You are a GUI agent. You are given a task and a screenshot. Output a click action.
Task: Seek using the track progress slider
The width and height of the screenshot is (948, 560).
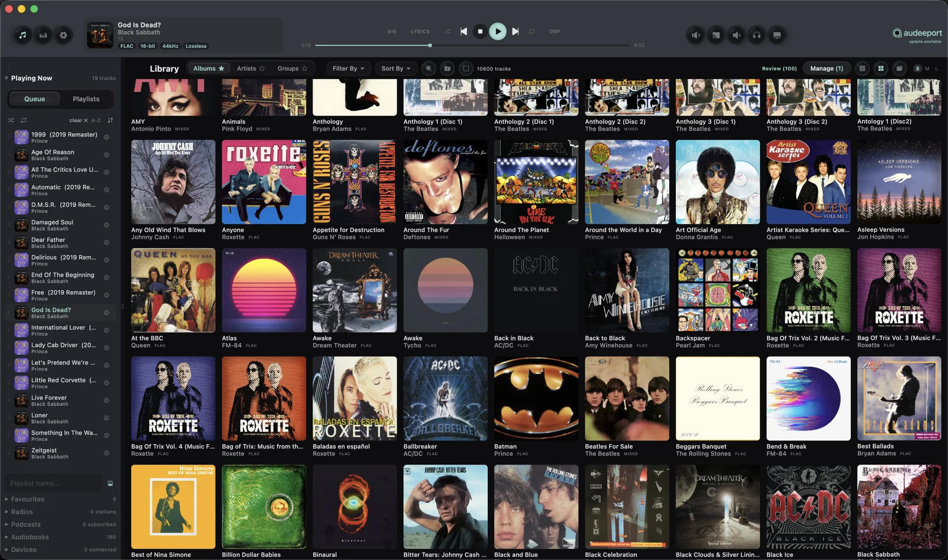coord(472,46)
